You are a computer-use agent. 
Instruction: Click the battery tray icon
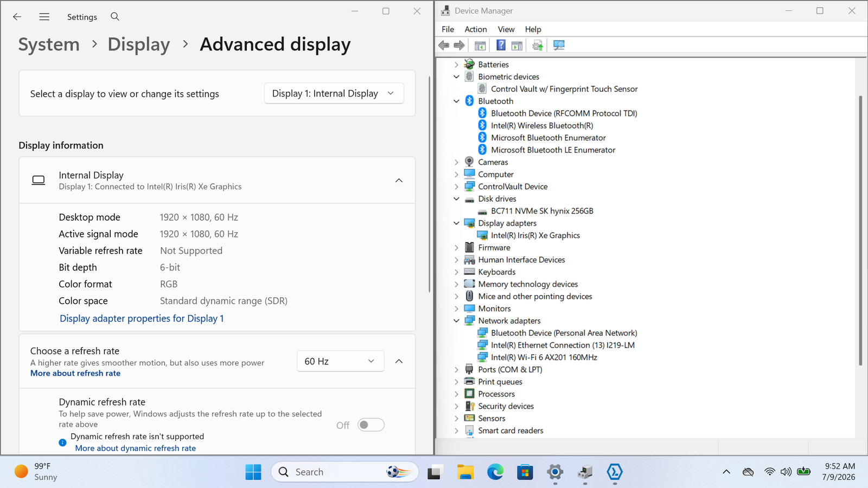click(x=803, y=472)
